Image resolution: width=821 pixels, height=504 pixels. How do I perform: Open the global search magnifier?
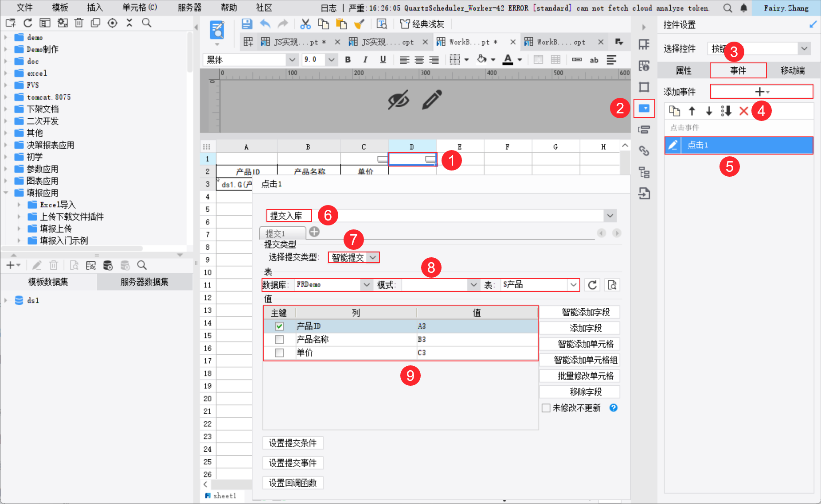[727, 8]
